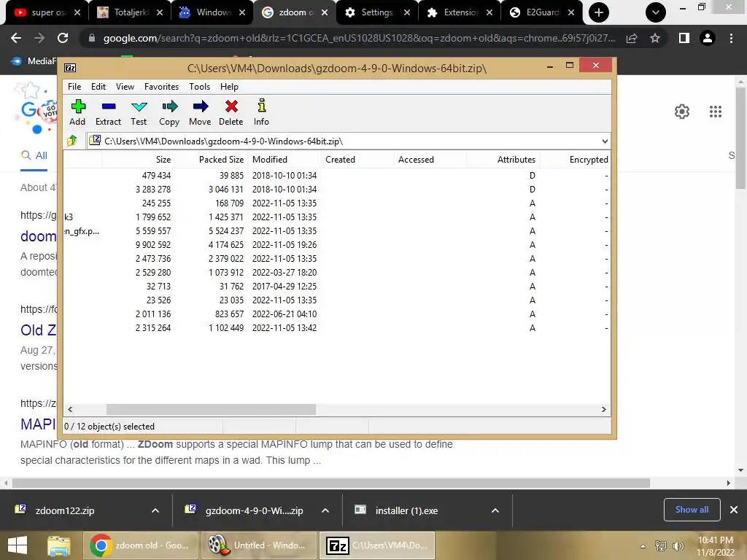Choose the Move tool in 7-Zip
This screenshot has height=560, width=747.
(200, 112)
